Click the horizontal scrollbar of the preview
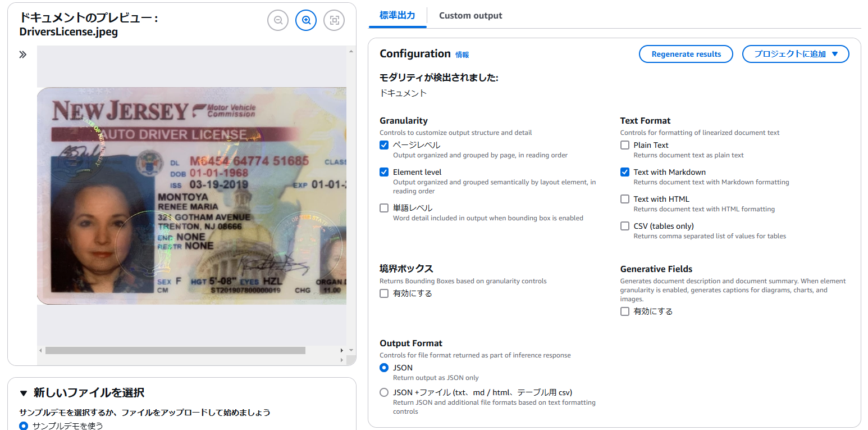Screen dimensions: 868x430 [175, 350]
